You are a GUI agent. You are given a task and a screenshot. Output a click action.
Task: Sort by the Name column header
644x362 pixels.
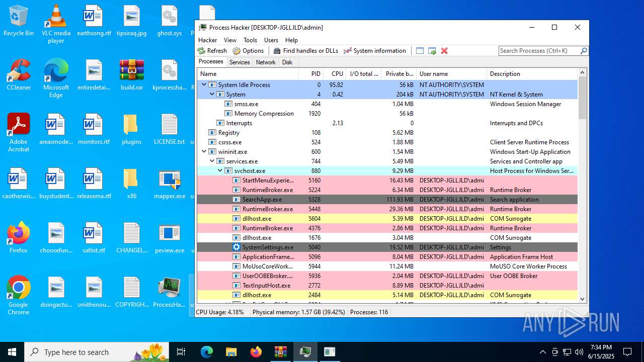click(248, 74)
